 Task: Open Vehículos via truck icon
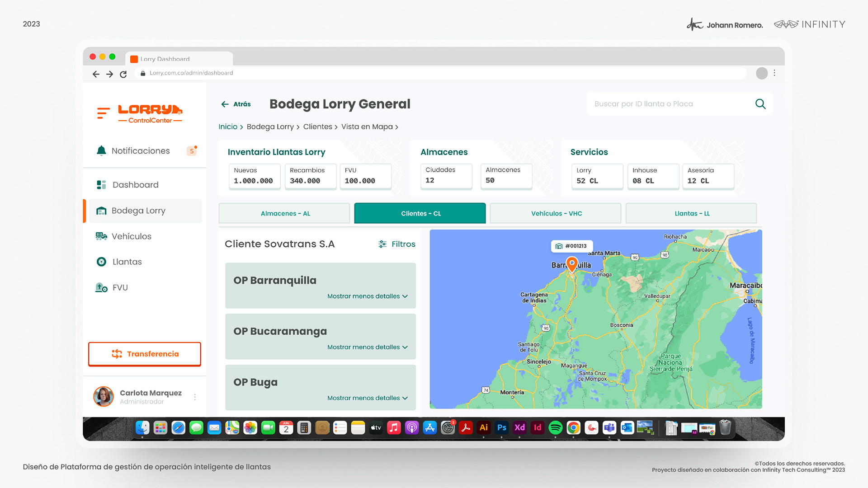coord(101,236)
